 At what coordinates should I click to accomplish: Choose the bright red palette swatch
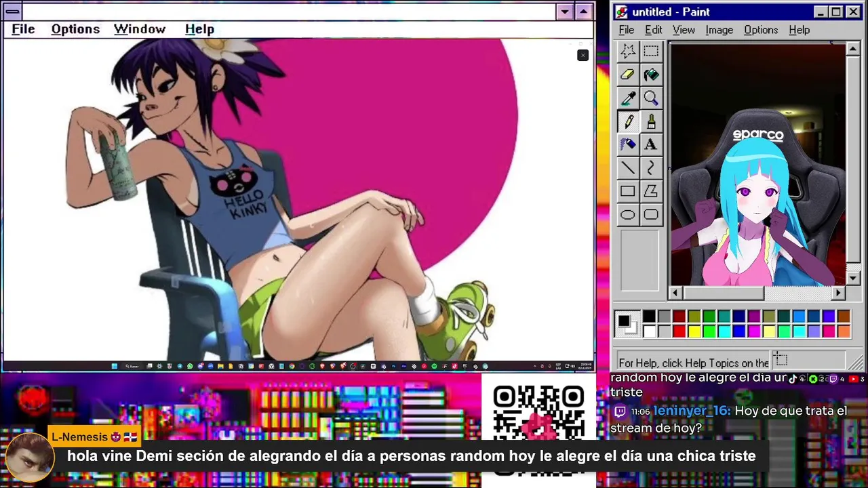[679, 331]
